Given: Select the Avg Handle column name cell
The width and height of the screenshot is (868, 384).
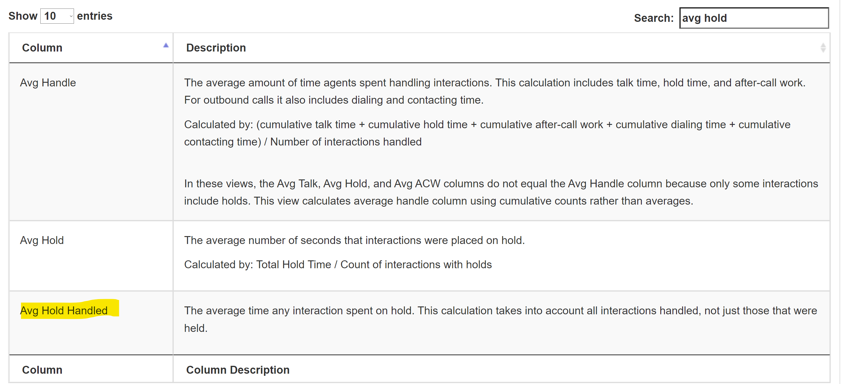Looking at the screenshot, I should [x=48, y=82].
